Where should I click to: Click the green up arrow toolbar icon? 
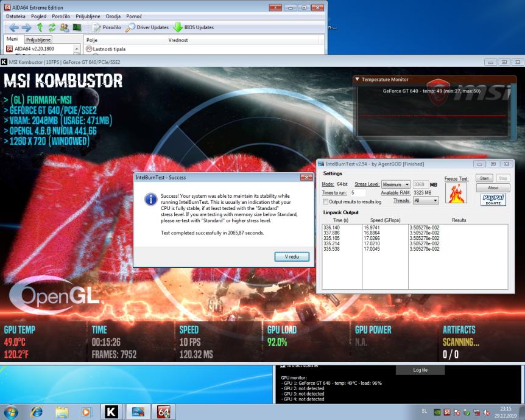point(40,27)
